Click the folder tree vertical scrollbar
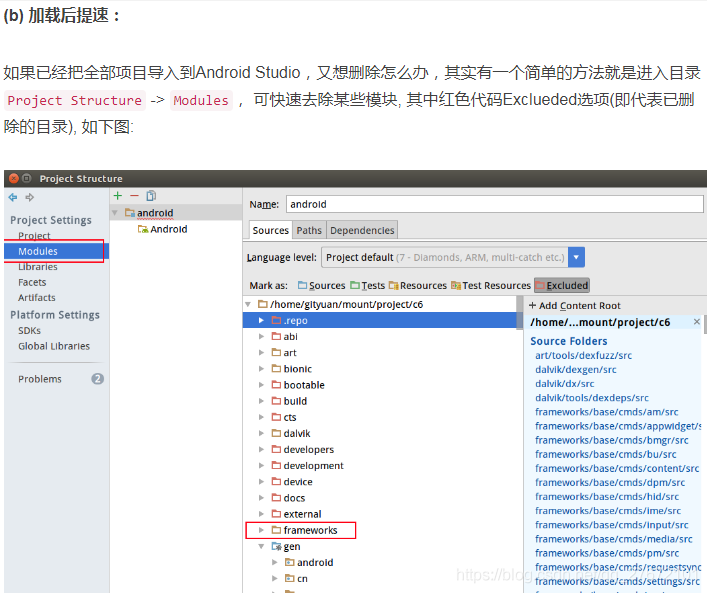This screenshot has width=707, height=593. 520,313
